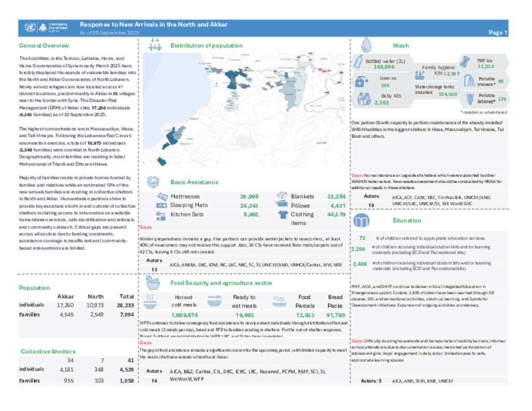Click the Page 1 label in header
Screen dimensions: 532x411
pyautogui.click(x=498, y=33)
